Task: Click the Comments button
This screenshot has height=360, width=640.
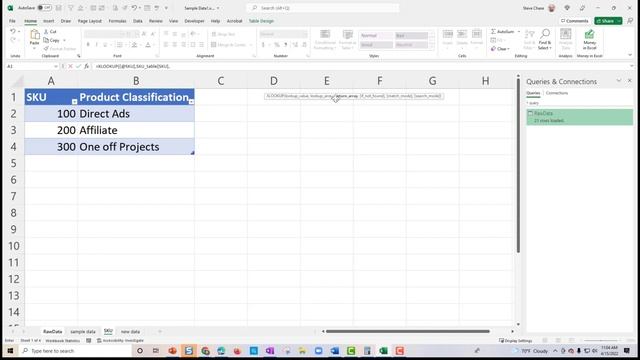Action: (575, 21)
